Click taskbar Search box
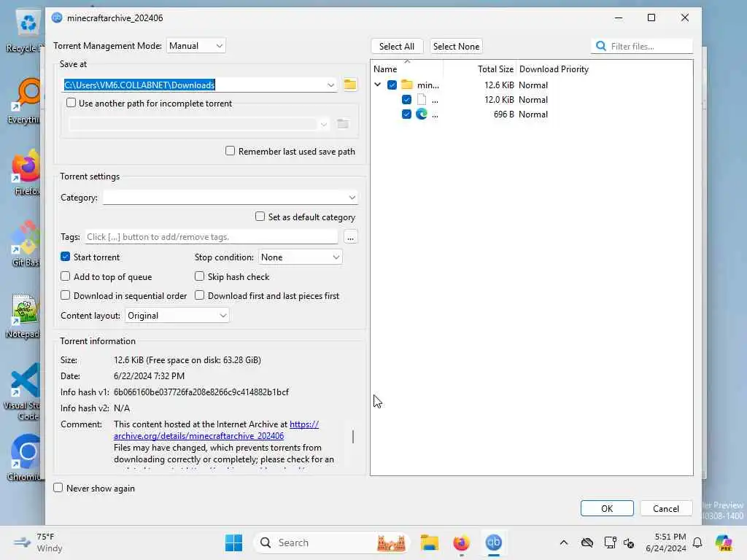The height and width of the screenshot is (560, 747). (332, 542)
